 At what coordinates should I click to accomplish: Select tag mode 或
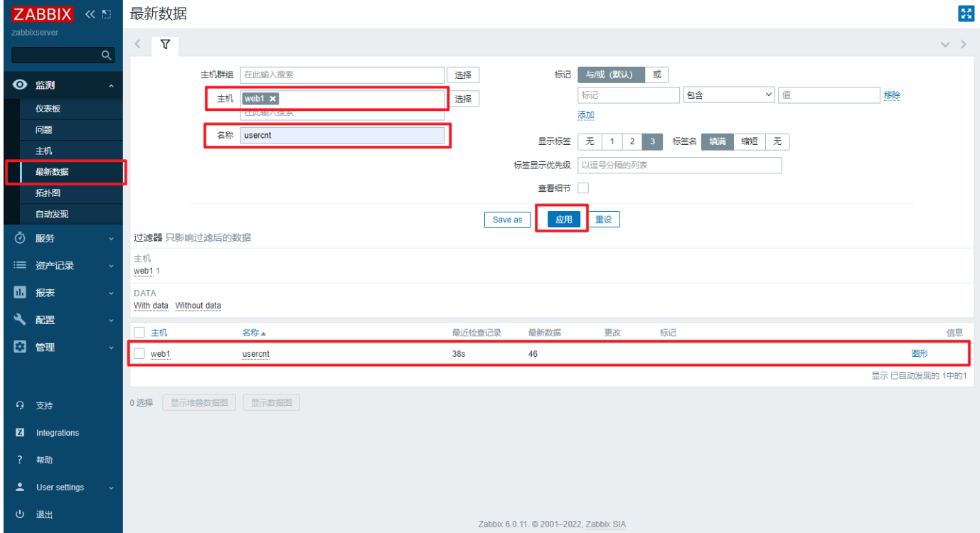click(x=656, y=75)
